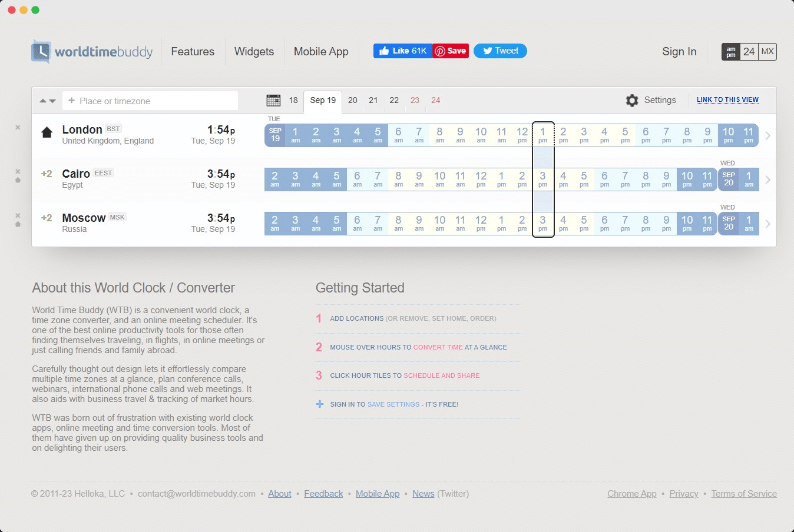Select London's SEP 19 midnight tile
This screenshot has height=532, width=794.
pos(275,135)
